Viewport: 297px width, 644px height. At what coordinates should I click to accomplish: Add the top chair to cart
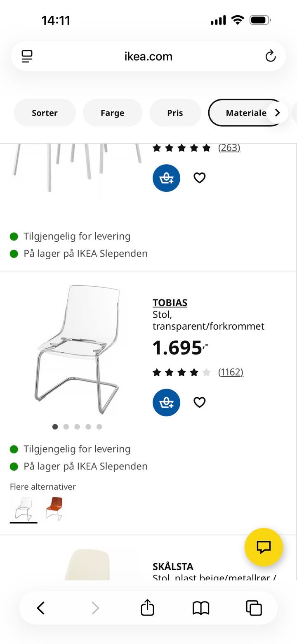[166, 178]
